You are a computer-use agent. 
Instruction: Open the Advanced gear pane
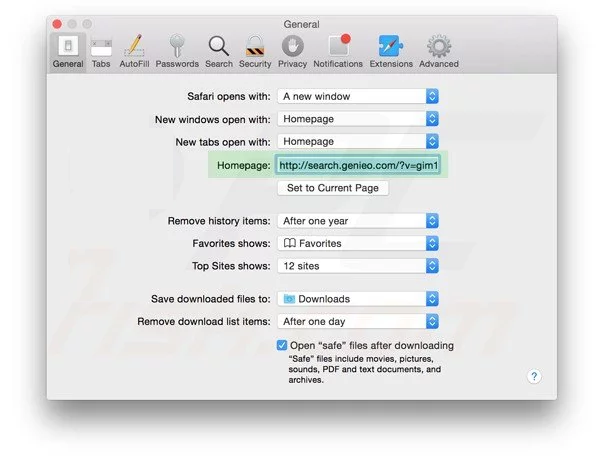(439, 52)
